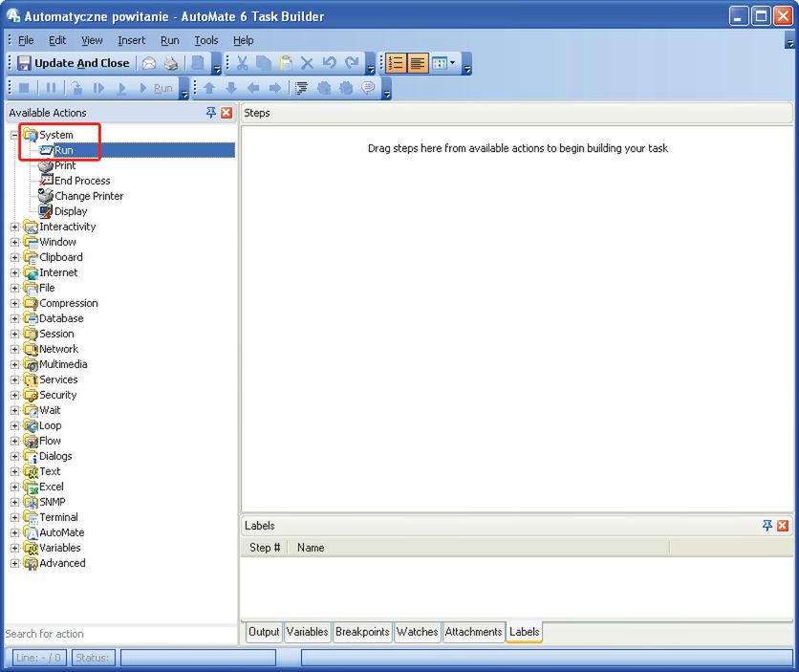Viewport: 799px width, 672px height.
Task: Select the Change Printer action
Action: (89, 196)
